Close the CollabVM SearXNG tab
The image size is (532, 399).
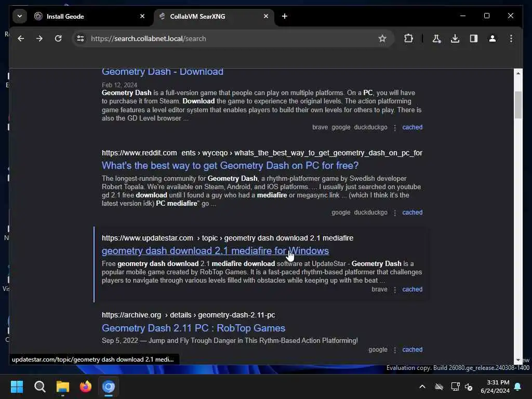pyautogui.click(x=266, y=16)
